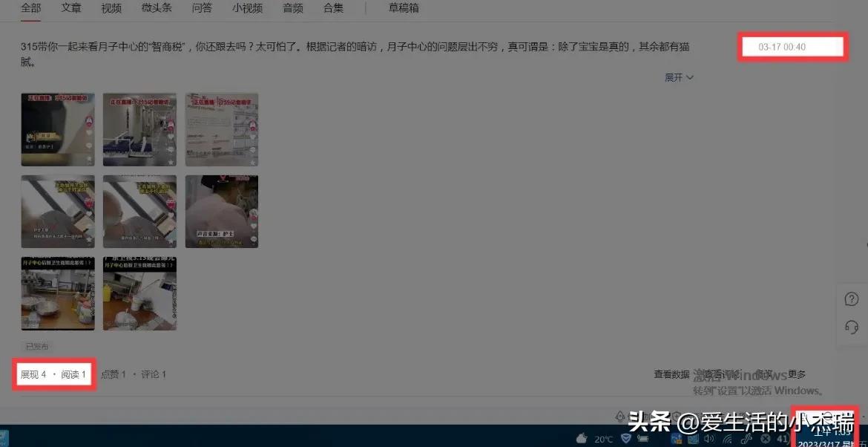Click the controller icon in the system tray
Image resolution: width=868 pixels, height=447 pixels.
click(642, 438)
